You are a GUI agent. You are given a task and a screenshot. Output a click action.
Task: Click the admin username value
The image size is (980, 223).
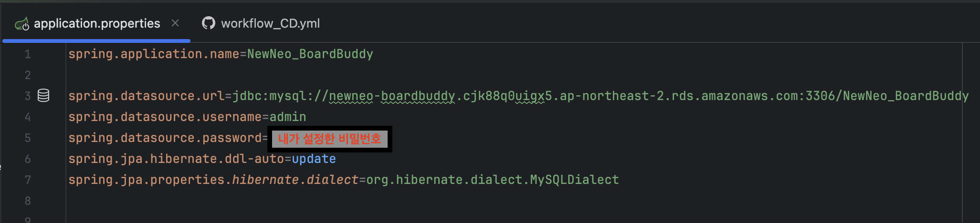coord(288,117)
